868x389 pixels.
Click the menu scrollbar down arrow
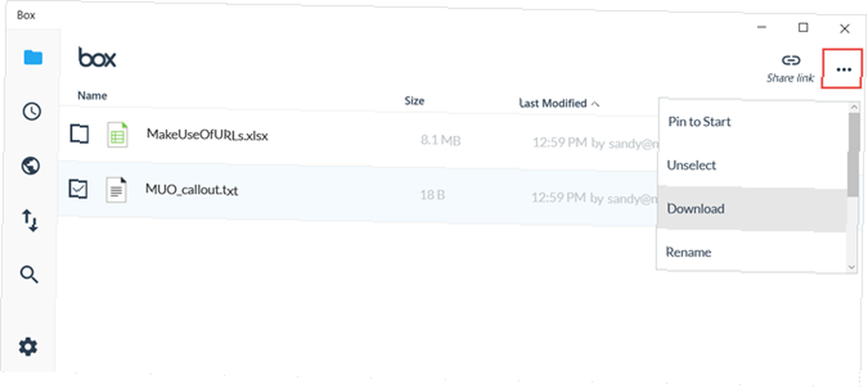coord(852,267)
